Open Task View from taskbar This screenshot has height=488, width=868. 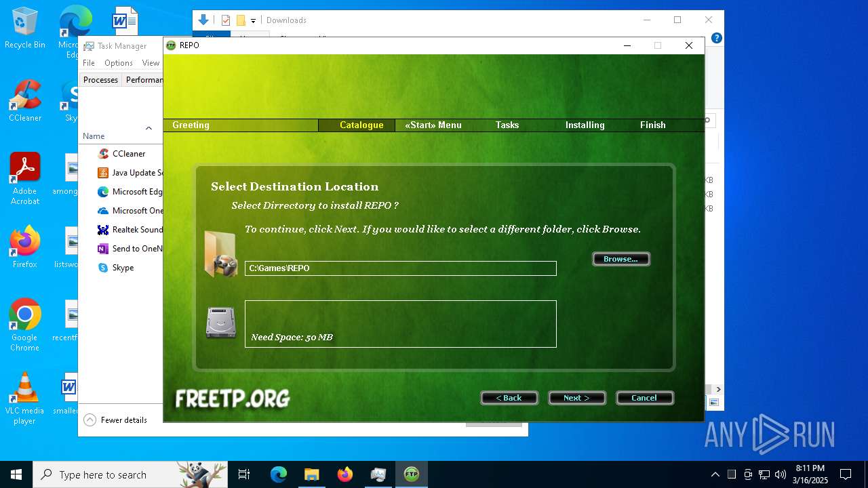pyautogui.click(x=244, y=474)
